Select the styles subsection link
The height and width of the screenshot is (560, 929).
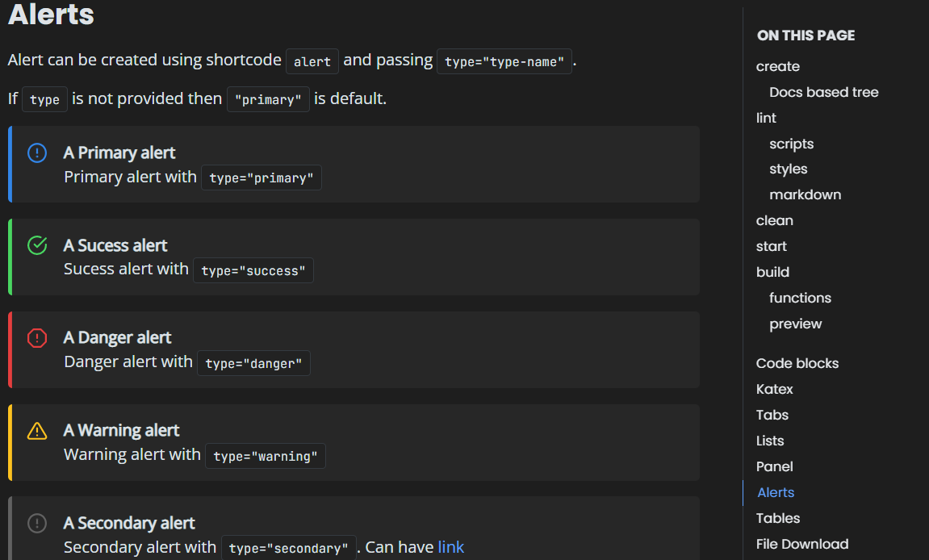tap(788, 169)
